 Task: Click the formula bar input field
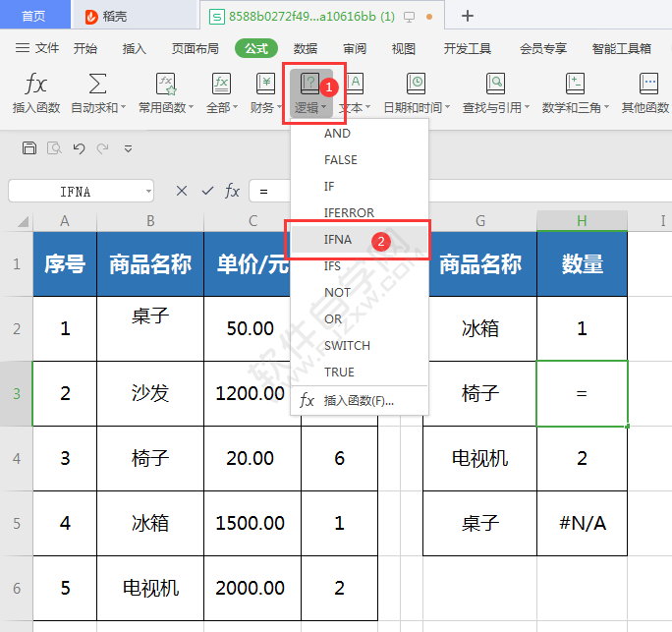[461, 191]
